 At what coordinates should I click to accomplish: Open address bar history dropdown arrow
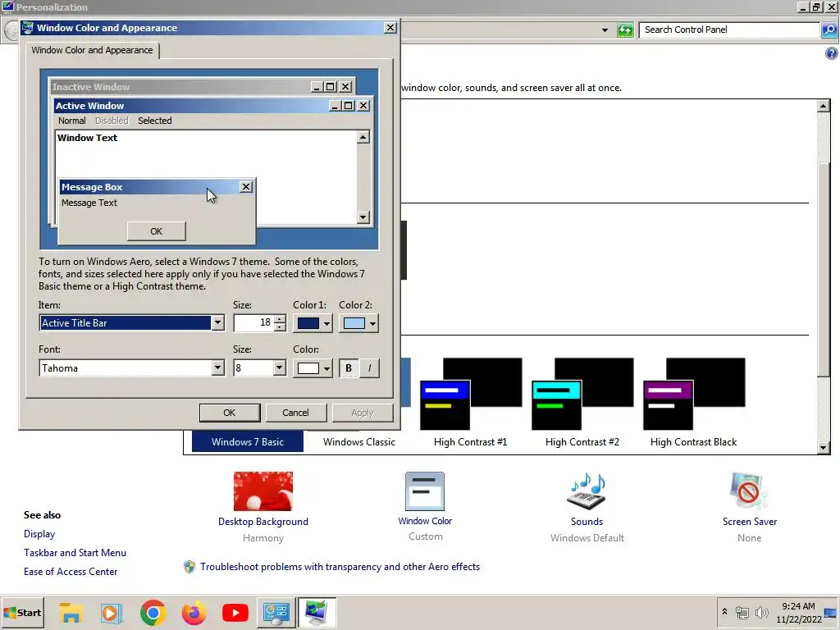click(x=605, y=30)
